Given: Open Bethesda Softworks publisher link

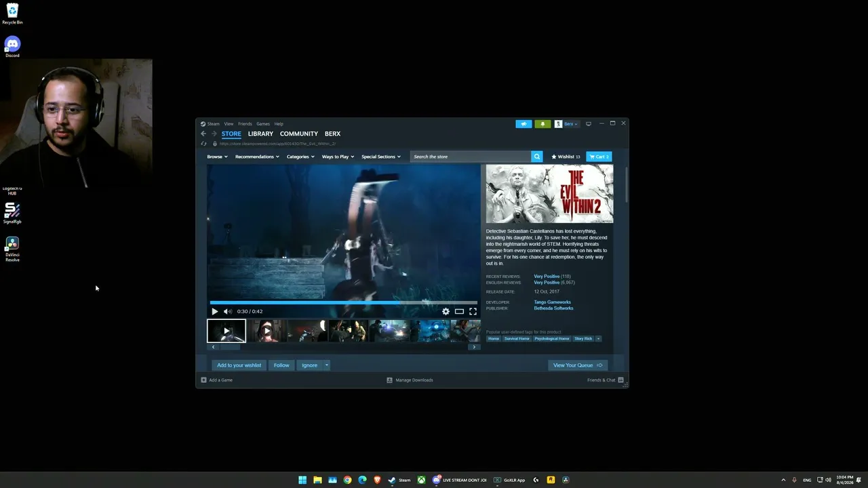Looking at the screenshot, I should [x=553, y=308].
